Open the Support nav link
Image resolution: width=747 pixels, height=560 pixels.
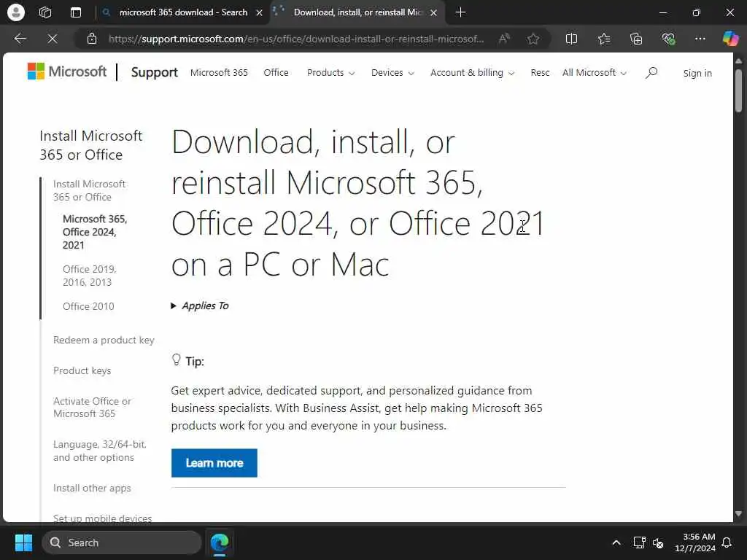tap(154, 72)
